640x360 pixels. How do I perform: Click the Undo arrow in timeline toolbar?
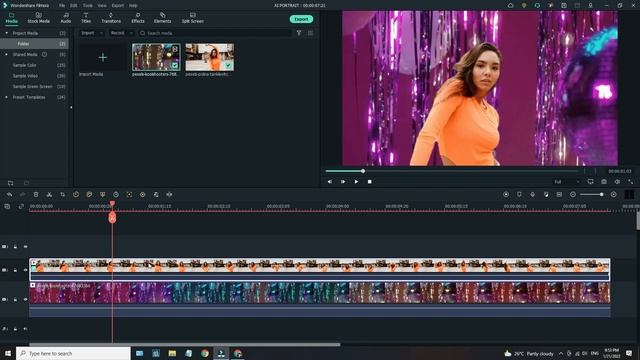9,195
